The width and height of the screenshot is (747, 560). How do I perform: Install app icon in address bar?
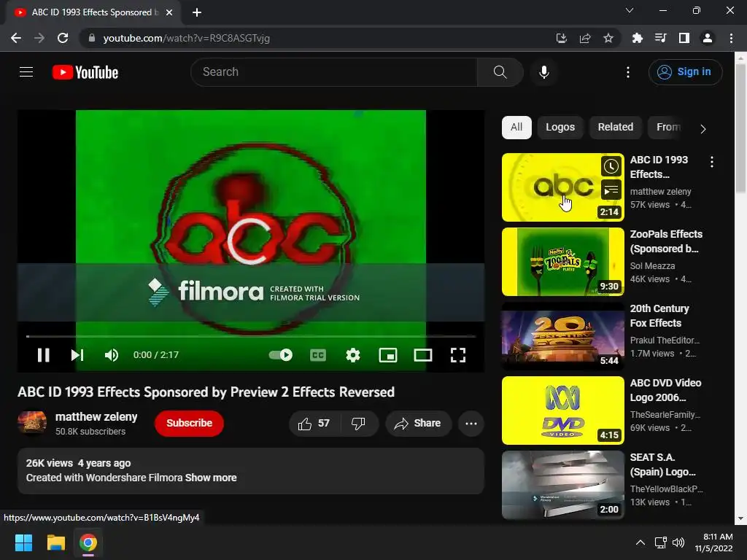561,38
